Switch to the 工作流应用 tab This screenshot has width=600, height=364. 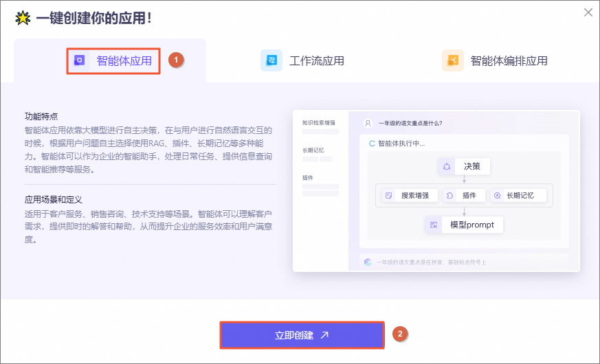point(302,60)
